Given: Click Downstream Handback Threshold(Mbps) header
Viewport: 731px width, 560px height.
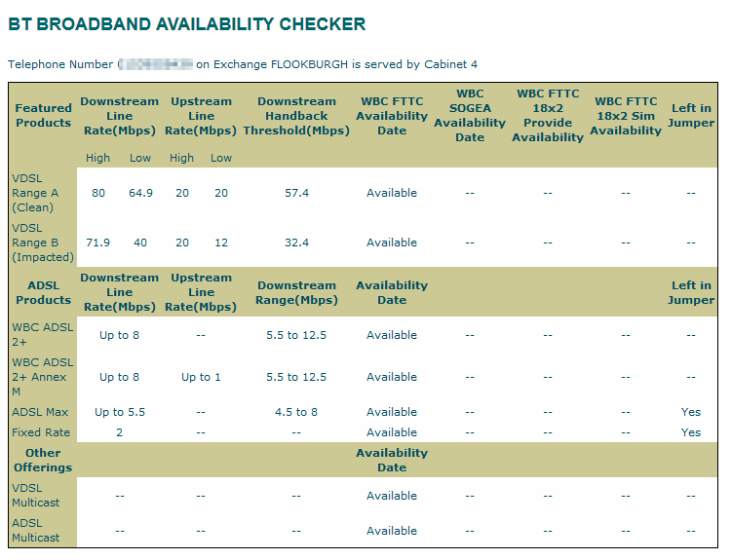Looking at the screenshot, I should coord(296,116).
